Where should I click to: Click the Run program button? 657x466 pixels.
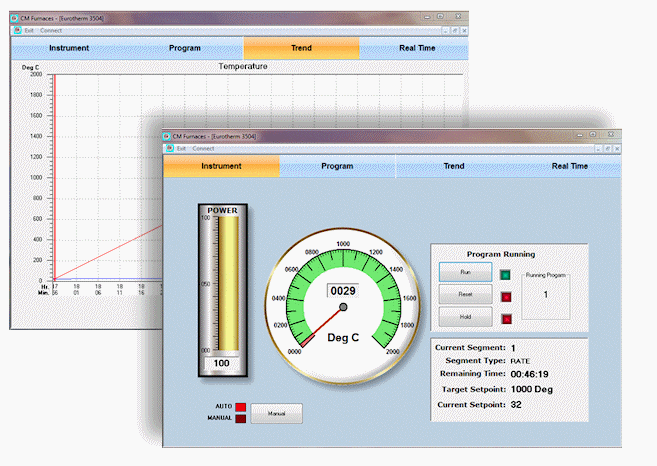click(x=466, y=272)
